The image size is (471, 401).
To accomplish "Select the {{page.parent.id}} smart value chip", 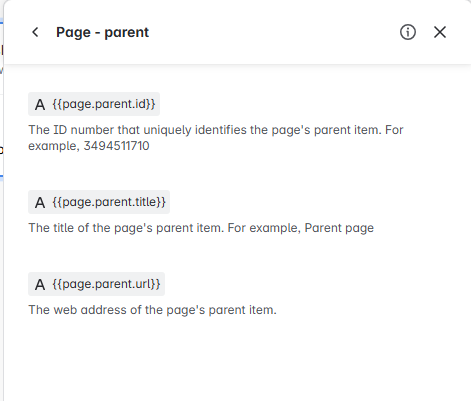I will (94, 104).
